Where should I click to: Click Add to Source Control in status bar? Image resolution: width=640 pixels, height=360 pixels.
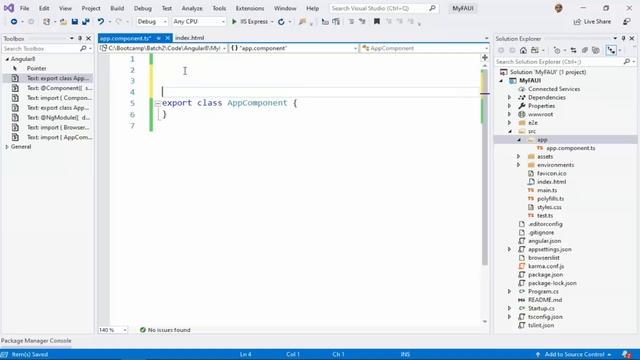pos(574,354)
